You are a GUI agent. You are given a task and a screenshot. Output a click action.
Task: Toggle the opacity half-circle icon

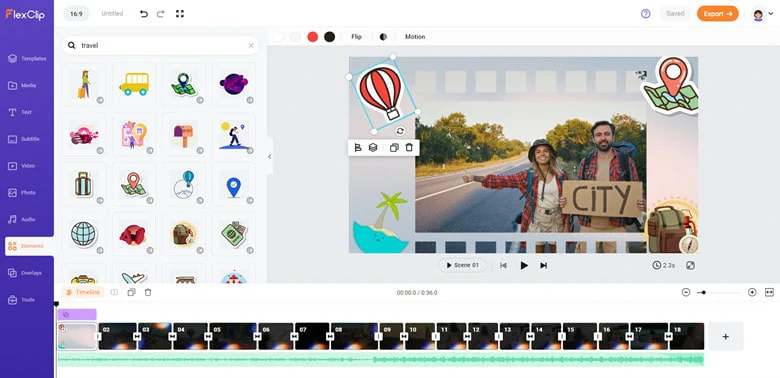click(x=383, y=37)
